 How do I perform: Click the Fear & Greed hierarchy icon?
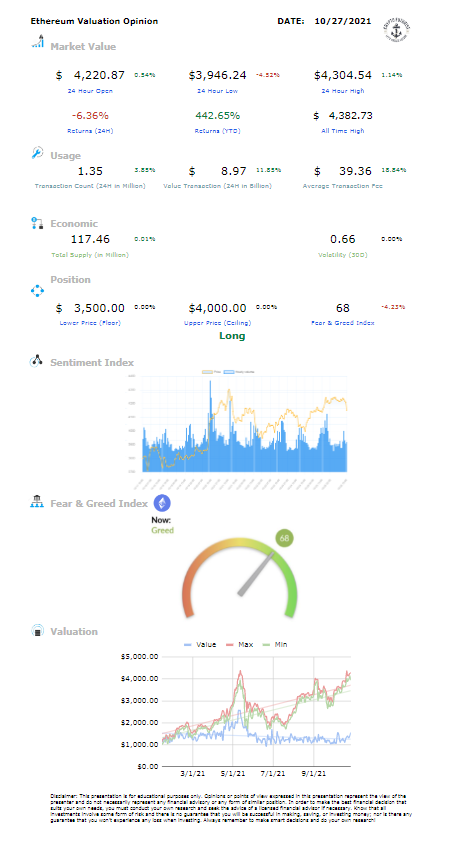click(x=37, y=501)
